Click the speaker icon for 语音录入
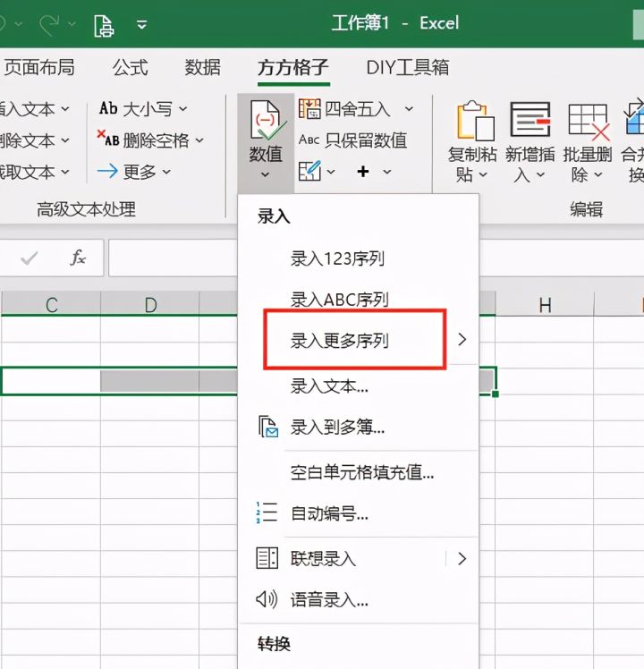The image size is (644, 669). click(267, 599)
